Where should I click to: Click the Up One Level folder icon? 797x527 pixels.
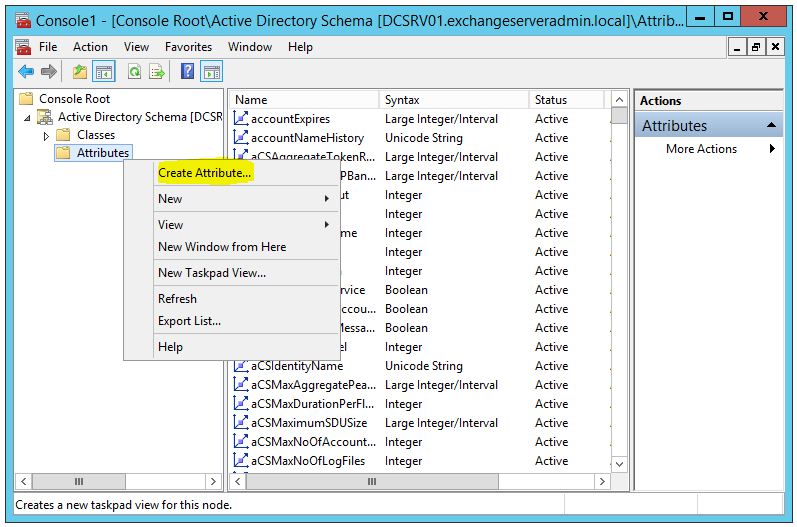click(80, 72)
